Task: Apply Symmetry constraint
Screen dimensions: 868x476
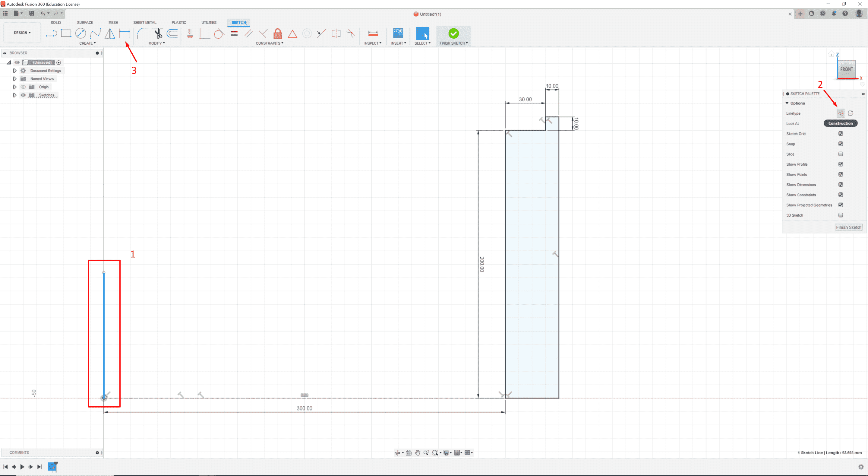Action: coord(336,33)
